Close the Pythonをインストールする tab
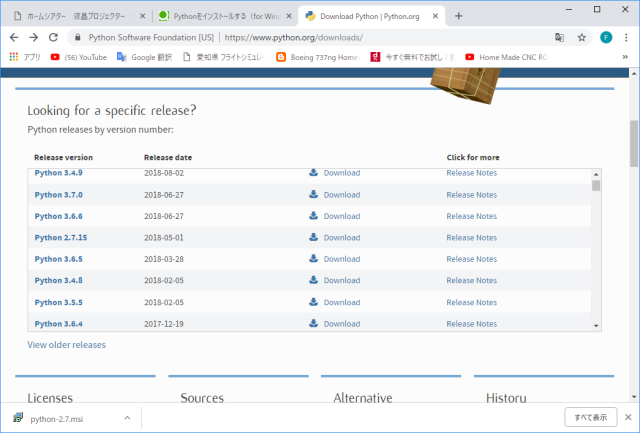The width and height of the screenshot is (640, 433). tap(289, 16)
